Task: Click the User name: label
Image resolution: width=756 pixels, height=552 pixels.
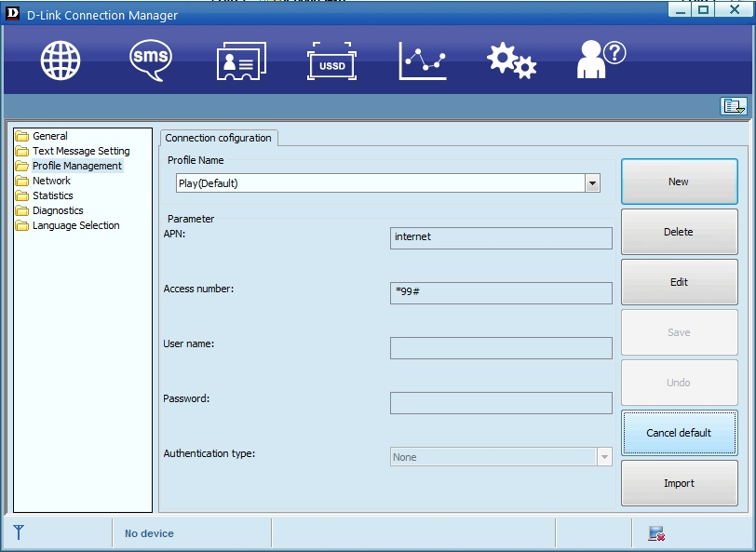Action: (x=188, y=343)
